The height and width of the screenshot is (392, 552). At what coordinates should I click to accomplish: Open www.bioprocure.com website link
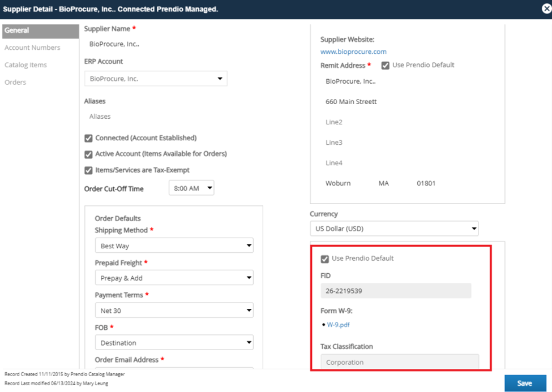[353, 51]
